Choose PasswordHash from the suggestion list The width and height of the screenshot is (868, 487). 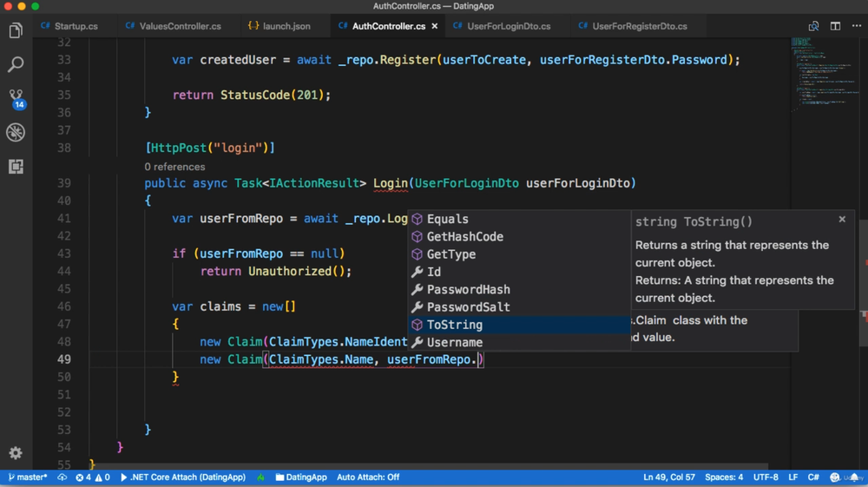[519, 289]
